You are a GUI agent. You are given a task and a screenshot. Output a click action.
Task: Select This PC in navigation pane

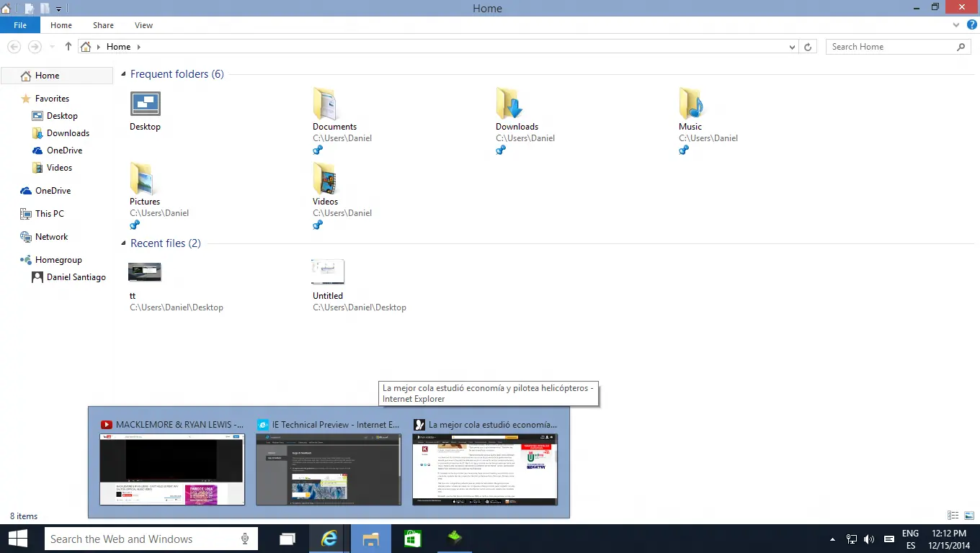coord(49,214)
